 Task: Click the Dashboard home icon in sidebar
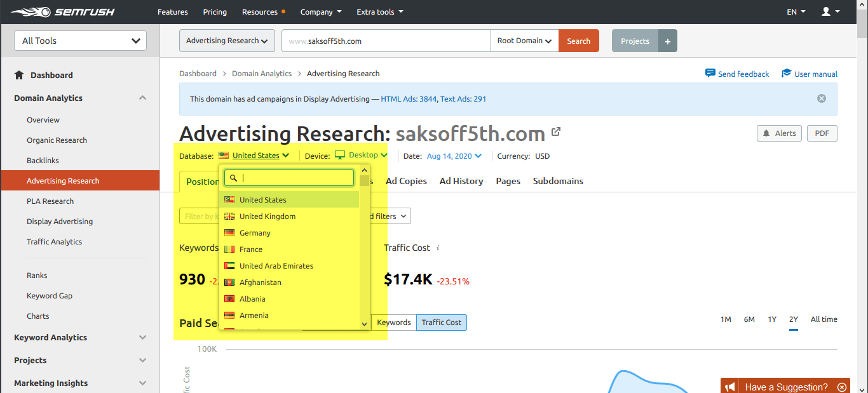18,75
